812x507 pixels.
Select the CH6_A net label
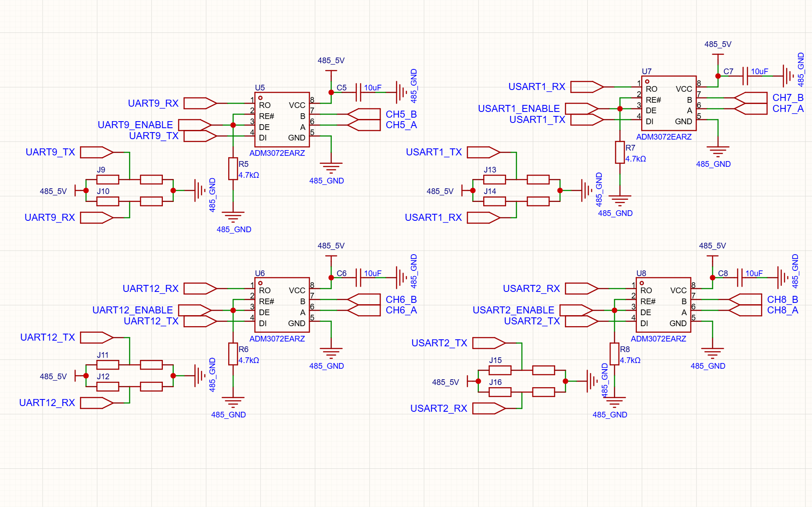(x=401, y=310)
